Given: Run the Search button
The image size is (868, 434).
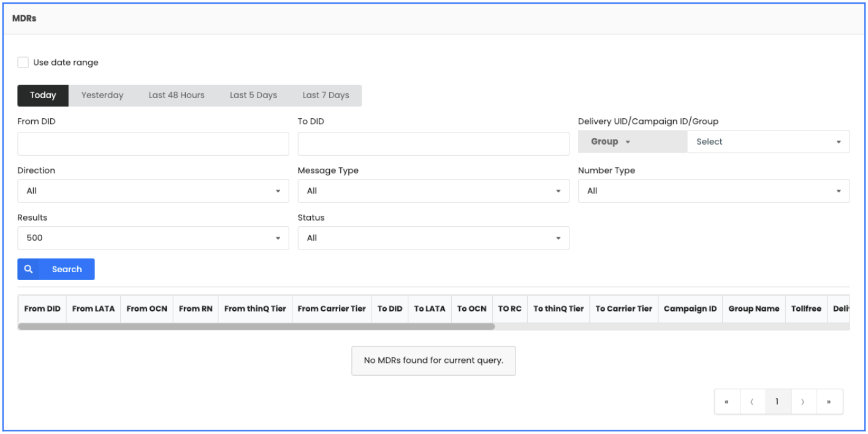Looking at the screenshot, I should click(x=67, y=268).
